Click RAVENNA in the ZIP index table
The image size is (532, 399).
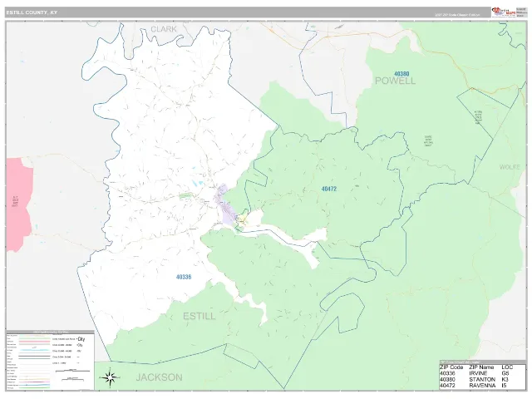point(482,386)
